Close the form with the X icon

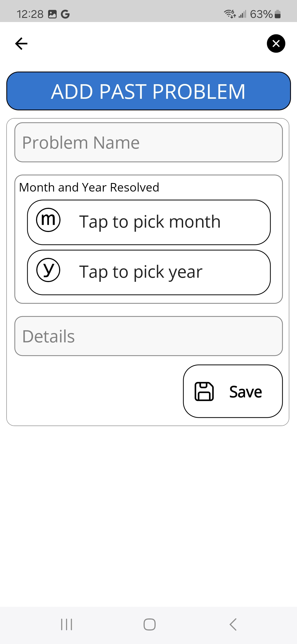(x=276, y=43)
